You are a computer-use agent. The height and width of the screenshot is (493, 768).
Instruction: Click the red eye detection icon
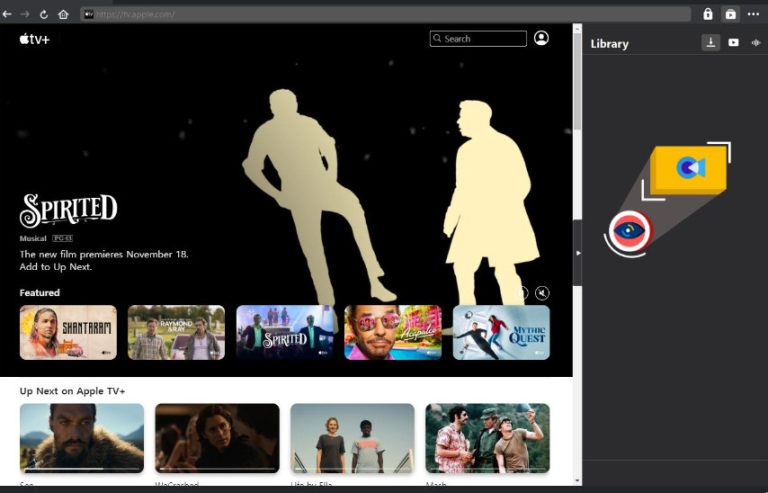[629, 231]
